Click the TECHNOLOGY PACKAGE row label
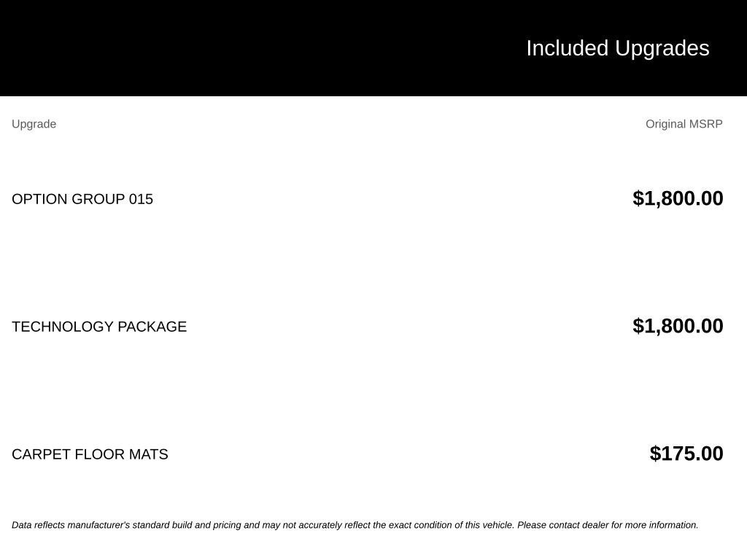The width and height of the screenshot is (747, 560). coord(99,327)
